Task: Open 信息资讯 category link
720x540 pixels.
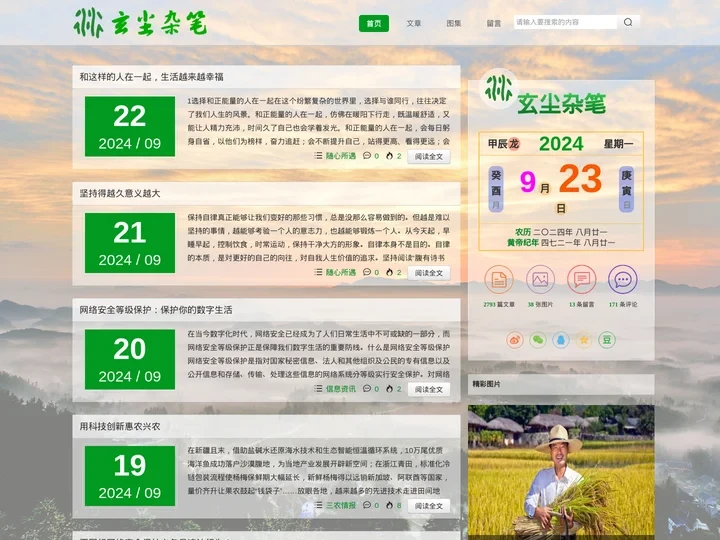Action: click(x=341, y=389)
